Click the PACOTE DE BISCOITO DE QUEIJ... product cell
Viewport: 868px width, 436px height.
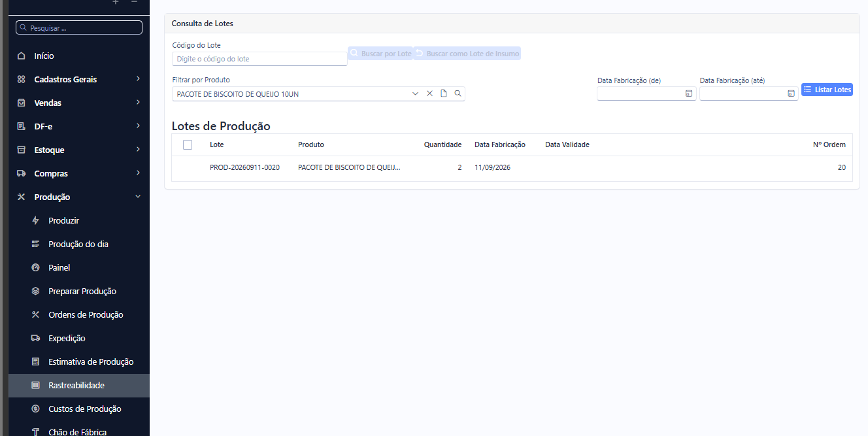click(x=349, y=168)
